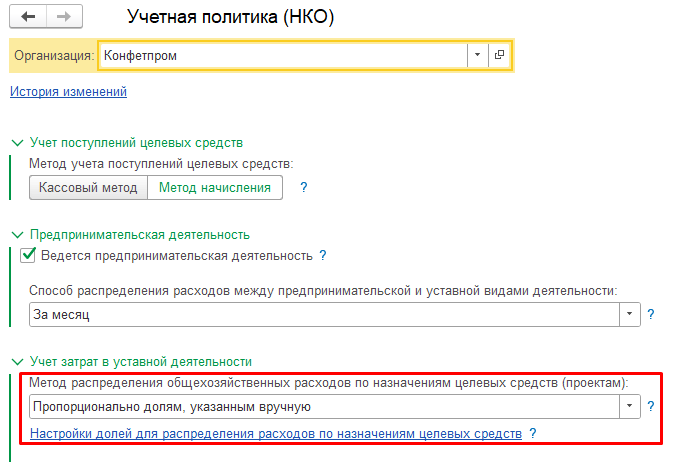Open the Организация dropdown list

[477, 55]
